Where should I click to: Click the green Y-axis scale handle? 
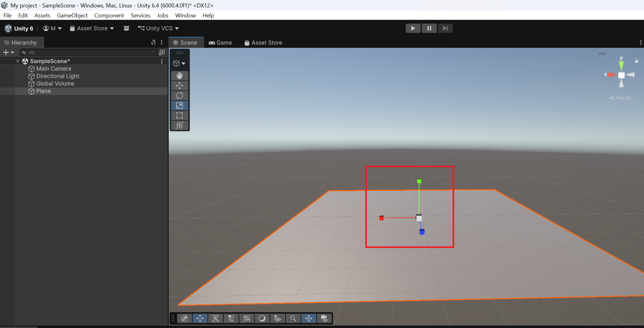tap(419, 181)
